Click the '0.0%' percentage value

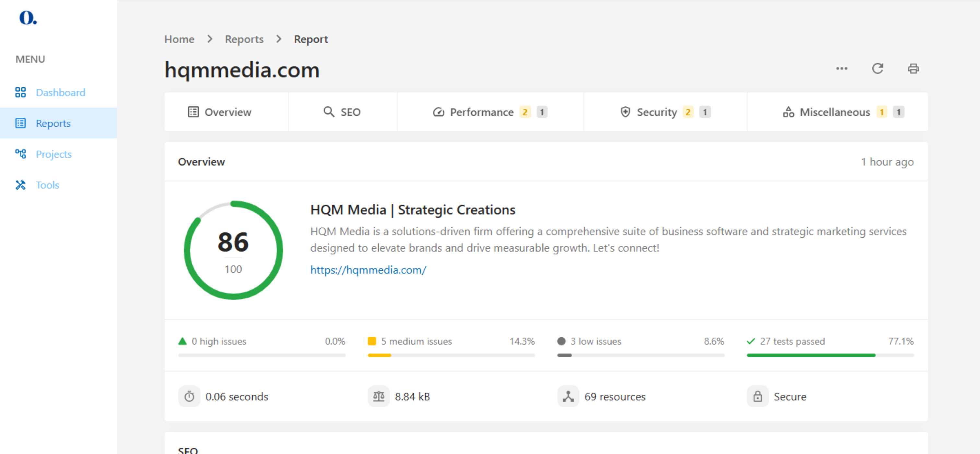pyautogui.click(x=335, y=341)
